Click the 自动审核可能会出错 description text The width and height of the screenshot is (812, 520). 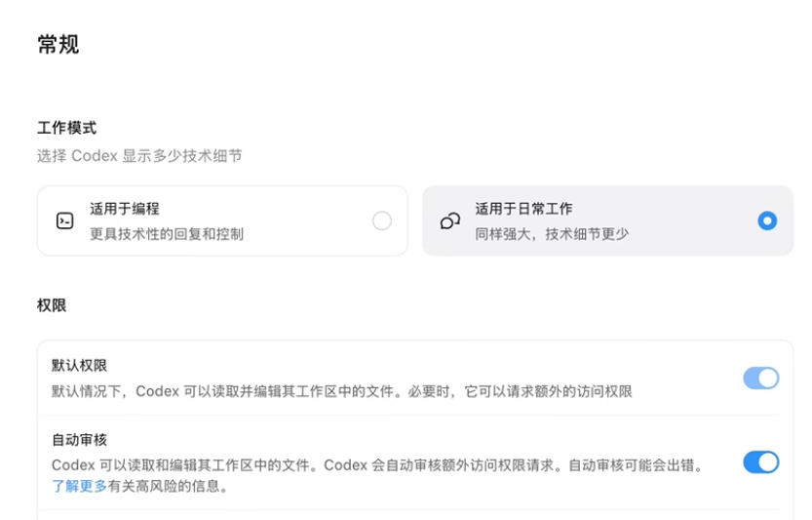click(638, 465)
